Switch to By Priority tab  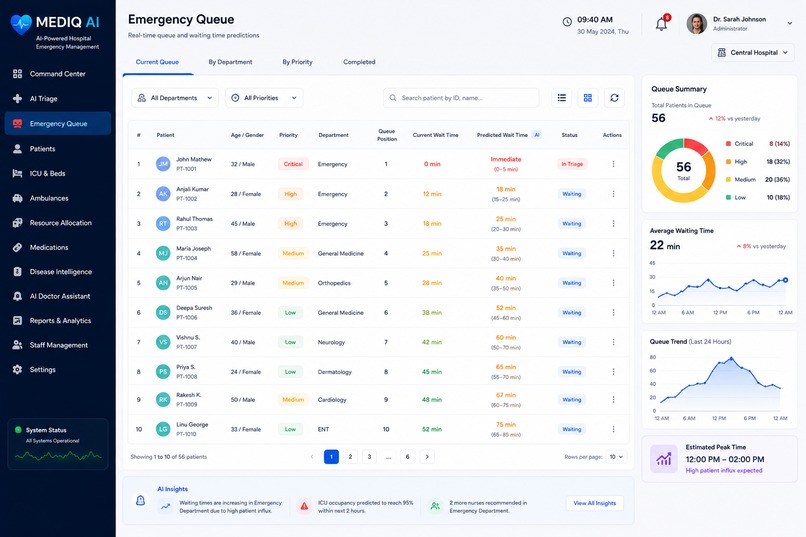point(297,62)
